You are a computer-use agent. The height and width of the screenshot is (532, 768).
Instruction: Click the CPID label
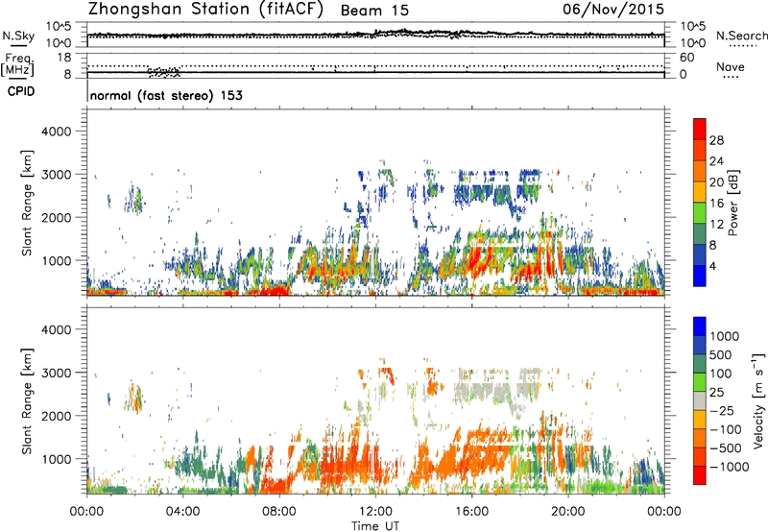[21, 91]
